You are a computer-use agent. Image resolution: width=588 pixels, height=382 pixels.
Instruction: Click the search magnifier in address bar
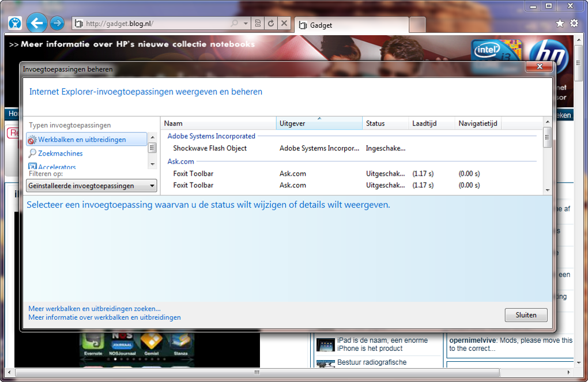click(x=235, y=23)
